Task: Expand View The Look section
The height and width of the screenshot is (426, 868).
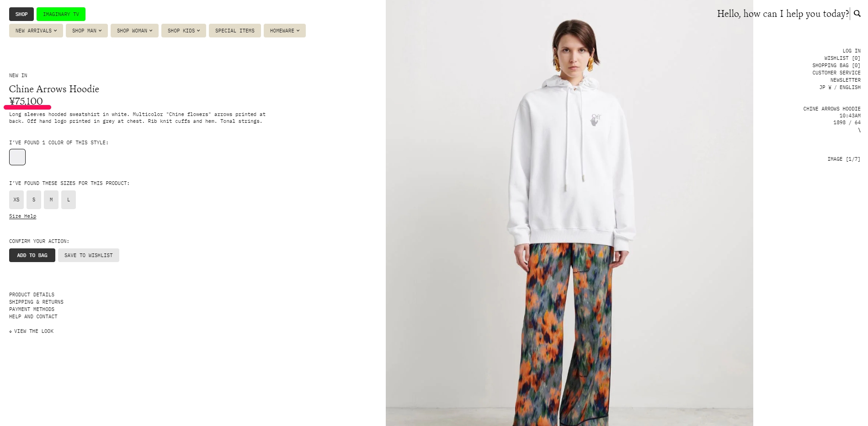Action: pos(31,331)
